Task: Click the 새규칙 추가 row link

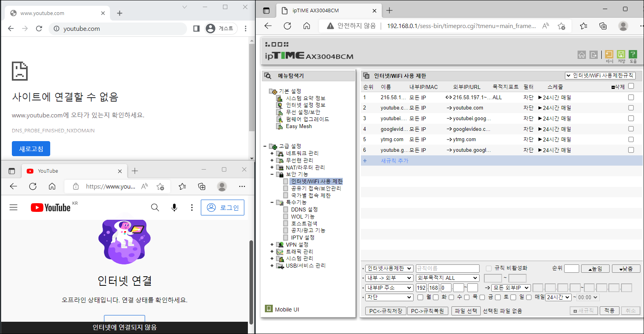Action: [395, 160]
